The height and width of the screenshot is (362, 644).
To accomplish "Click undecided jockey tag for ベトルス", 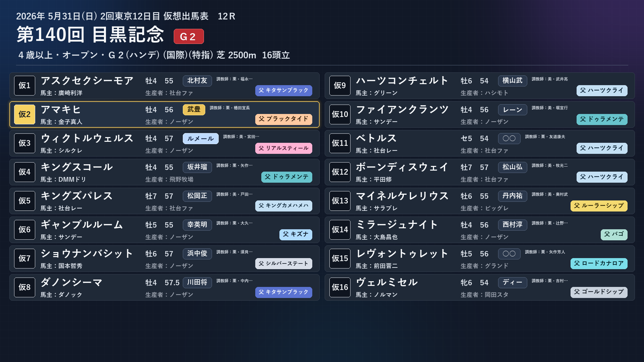I will point(509,138).
